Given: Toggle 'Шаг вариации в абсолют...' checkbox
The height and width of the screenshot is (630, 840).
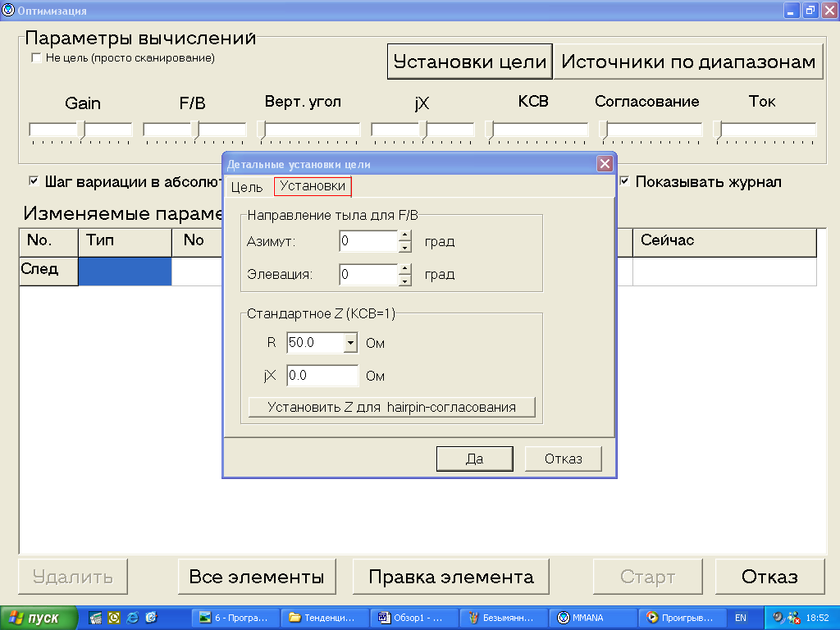Looking at the screenshot, I should [34, 181].
